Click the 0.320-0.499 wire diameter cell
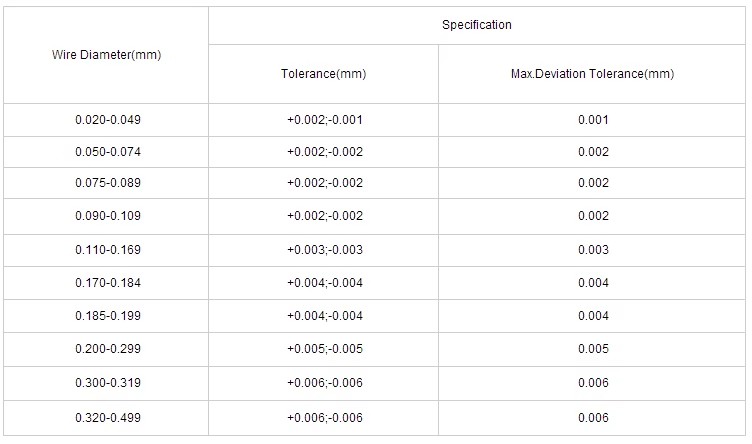 (107, 417)
